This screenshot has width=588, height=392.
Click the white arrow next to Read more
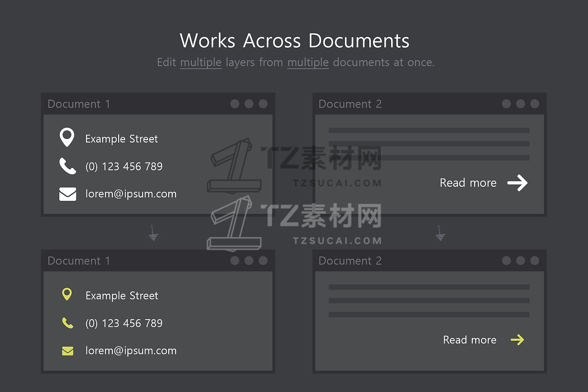(x=517, y=183)
